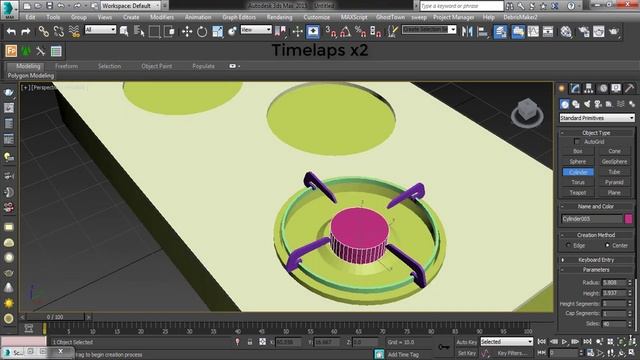Click the Torus primitive button
The width and height of the screenshot is (640, 360).
tap(578, 182)
